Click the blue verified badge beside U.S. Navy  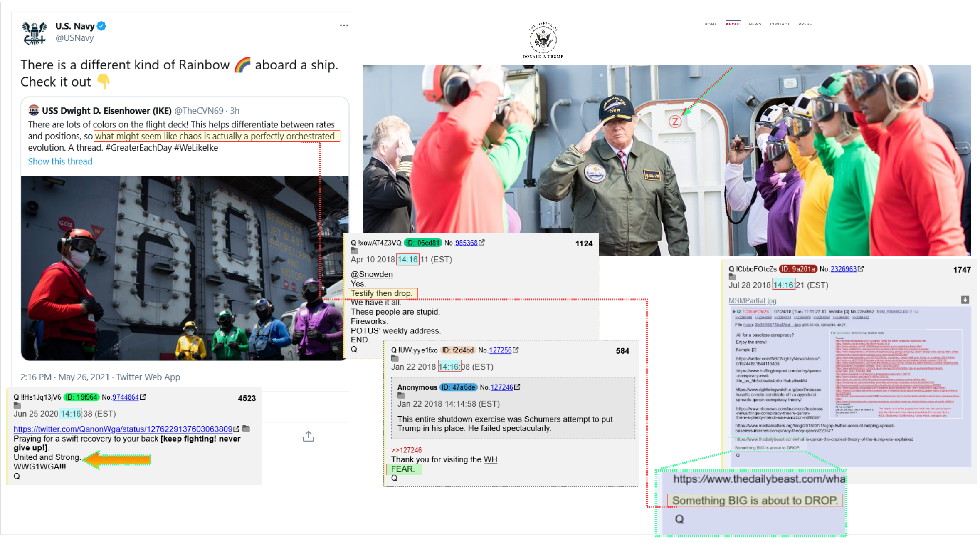pos(101,26)
